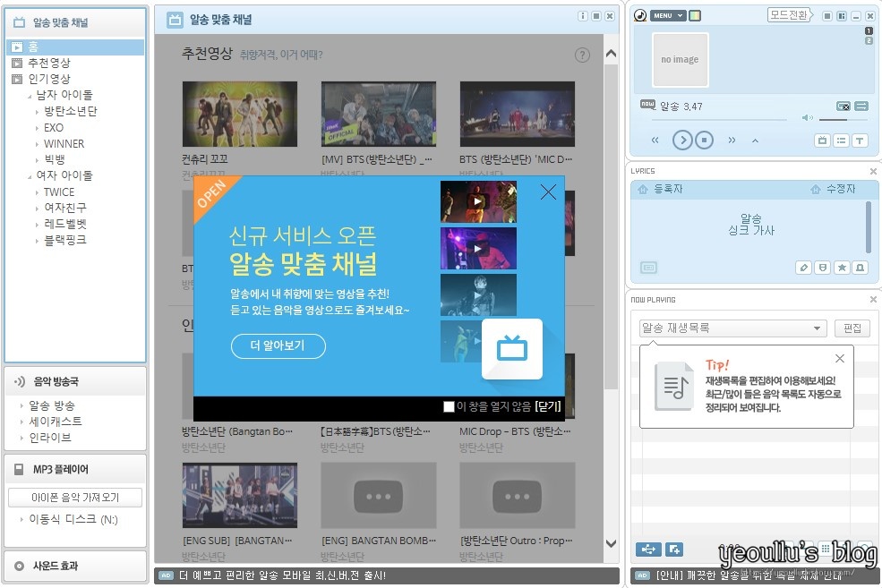Click 더 알아보기 in the popup
Image resolution: width=882 pixels, height=588 pixels.
coord(278,345)
